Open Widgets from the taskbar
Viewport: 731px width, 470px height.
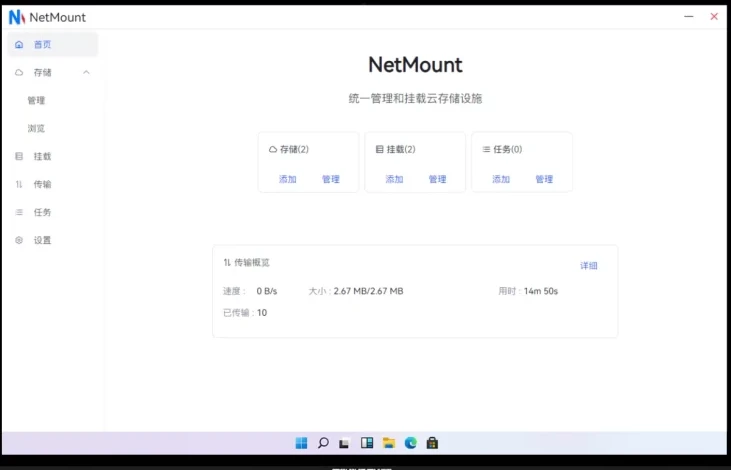(x=367, y=443)
